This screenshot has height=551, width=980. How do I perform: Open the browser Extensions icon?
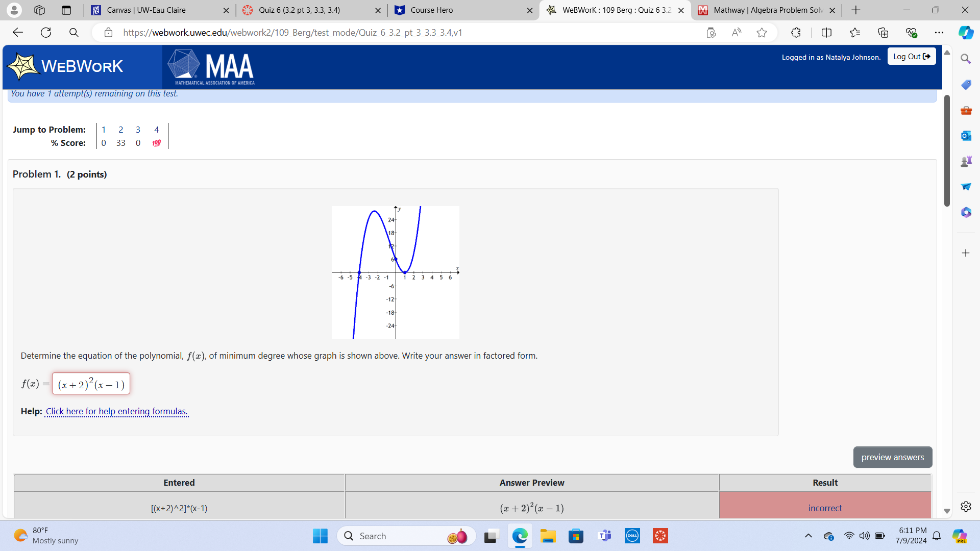tap(796, 33)
